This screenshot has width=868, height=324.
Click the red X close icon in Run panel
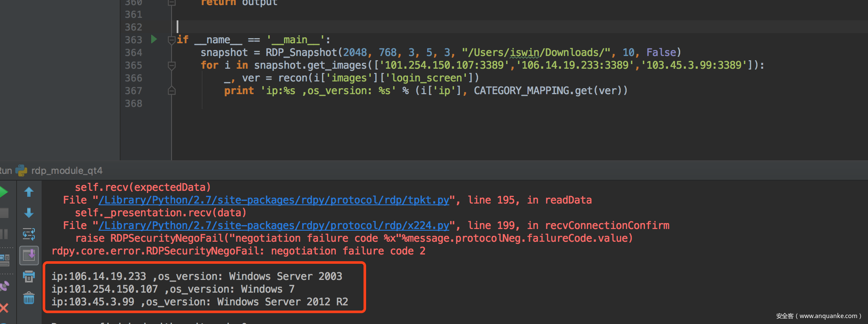pyautogui.click(x=4, y=308)
